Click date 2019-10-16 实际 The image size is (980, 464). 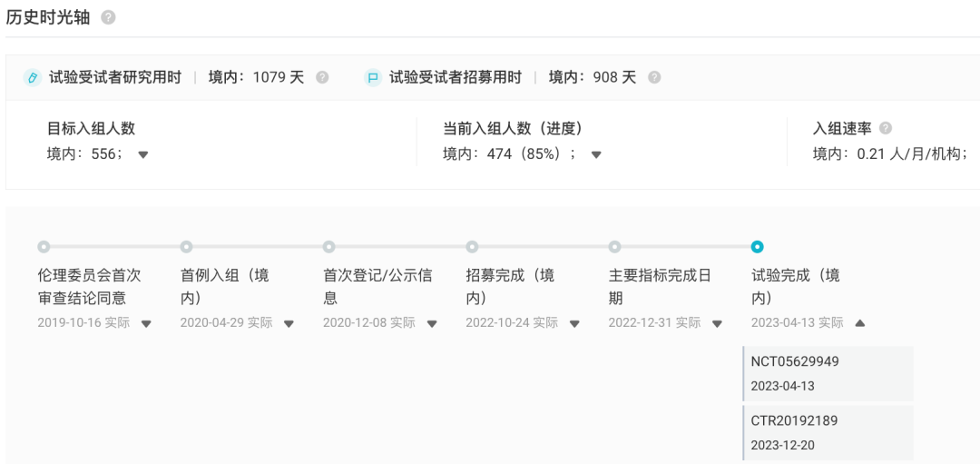click(x=83, y=323)
